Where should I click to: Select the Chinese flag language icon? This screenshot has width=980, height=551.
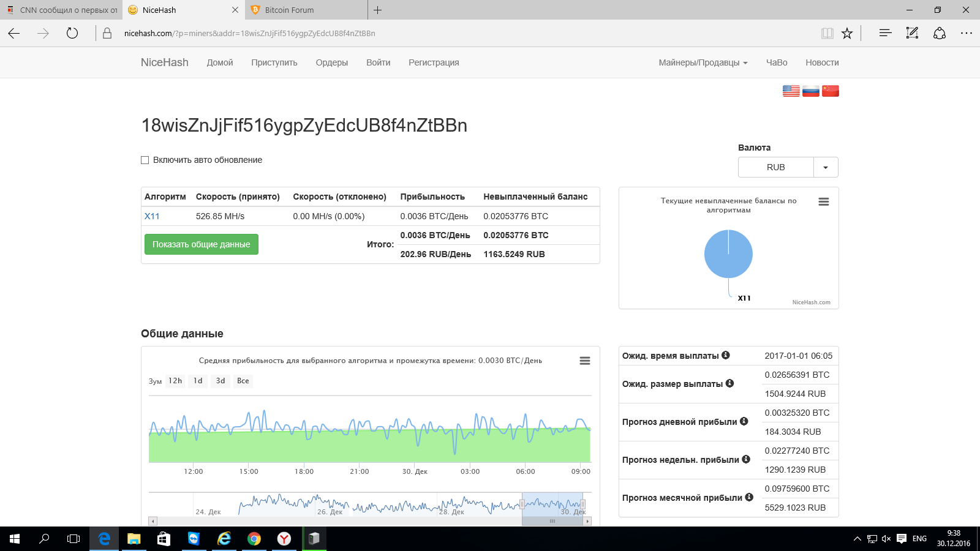click(830, 91)
